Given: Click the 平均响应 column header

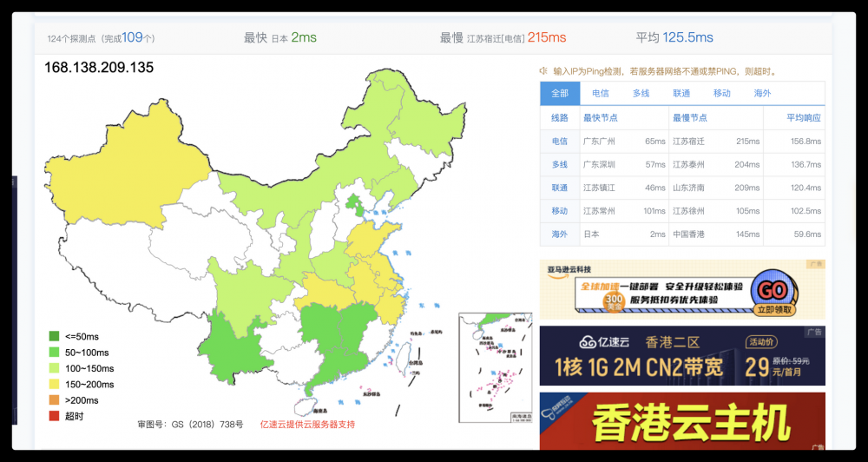Looking at the screenshot, I should tap(804, 118).
